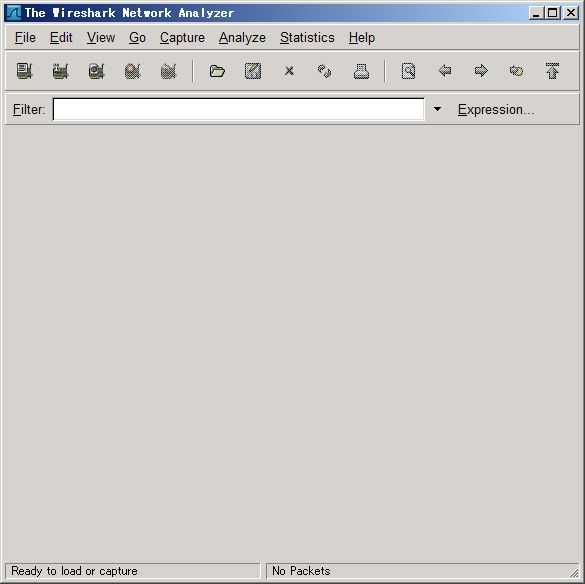Click the restart capture toolbar icon

coord(168,71)
